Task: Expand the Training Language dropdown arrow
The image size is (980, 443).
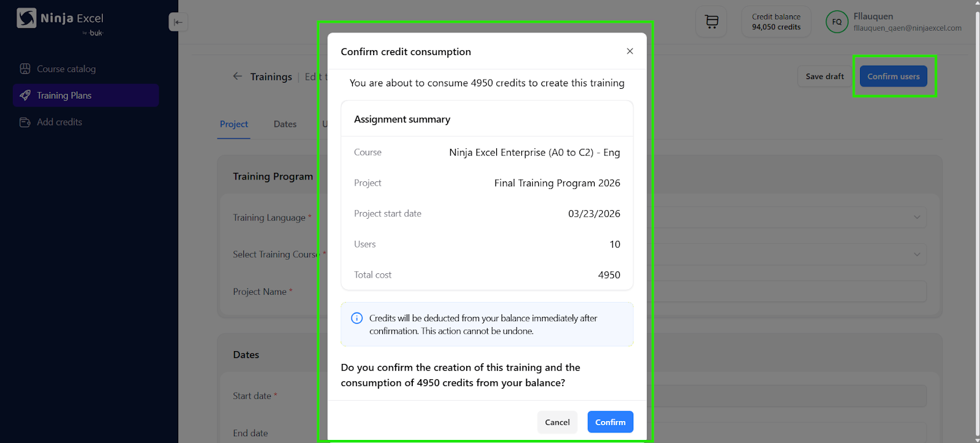Action: pos(917,218)
